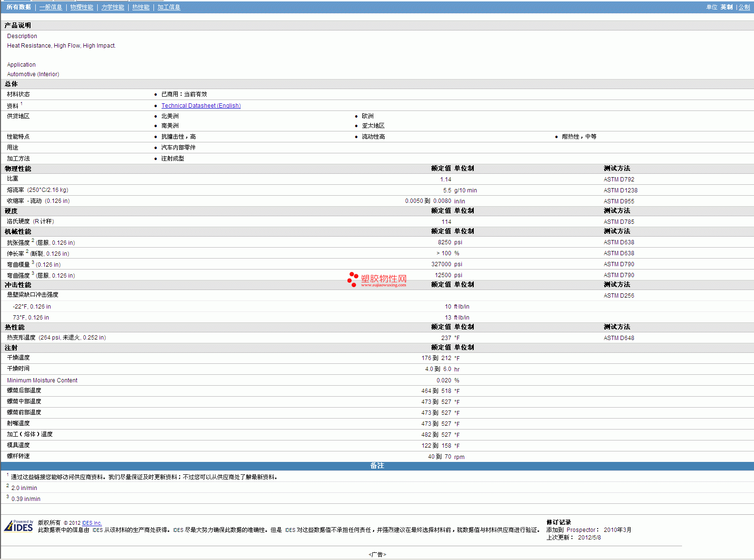This screenshot has height=560, width=754.
Task: Click footnote 2.0 in/min
Action: (24, 488)
